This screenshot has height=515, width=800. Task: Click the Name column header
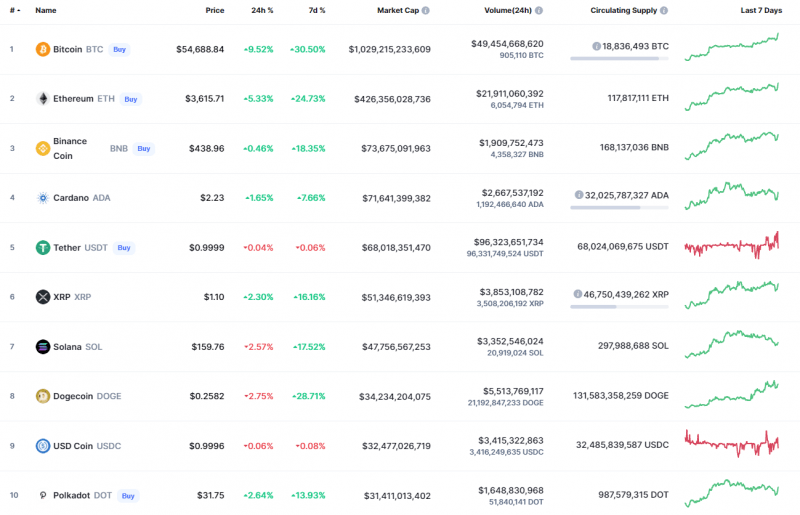[46, 10]
